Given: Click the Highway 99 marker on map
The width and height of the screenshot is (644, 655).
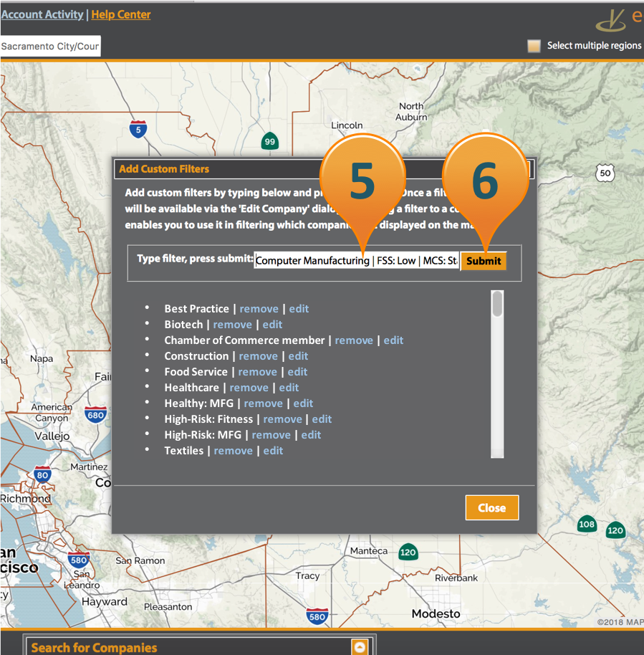Looking at the screenshot, I should pos(270,142).
